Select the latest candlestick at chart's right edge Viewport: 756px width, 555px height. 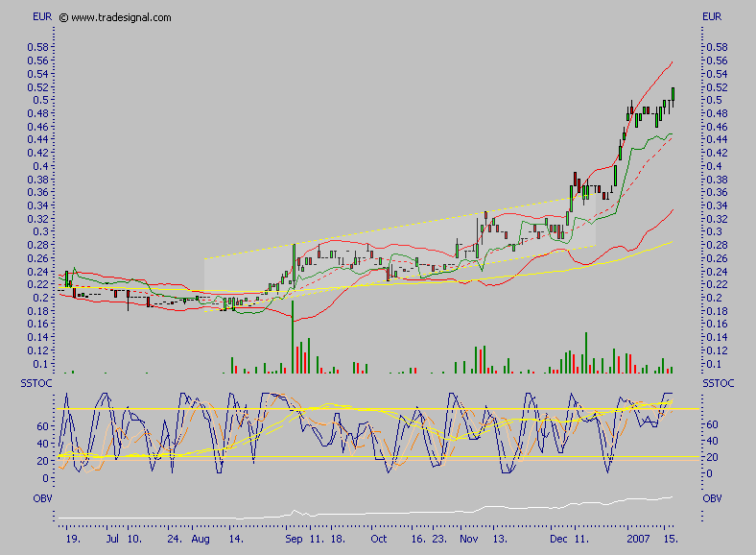pyautogui.click(x=673, y=94)
